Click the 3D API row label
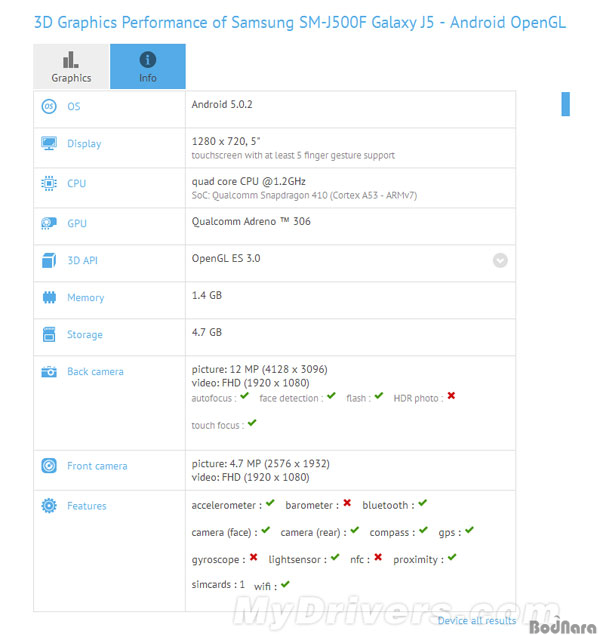 point(82,260)
